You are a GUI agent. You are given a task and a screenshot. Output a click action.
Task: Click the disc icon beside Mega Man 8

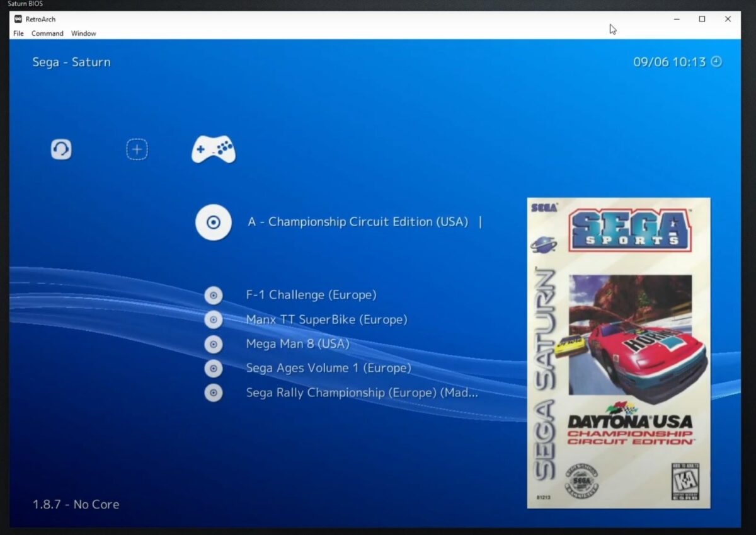[x=213, y=343]
